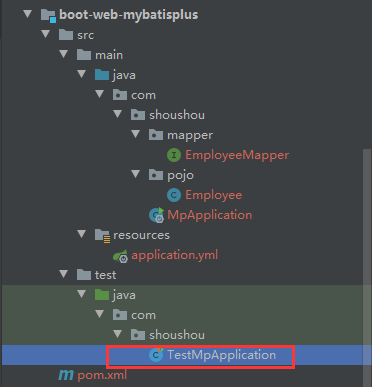Click the shoushou package icon under main
Viewport: 372px width, 387px height.
pyautogui.click(x=138, y=115)
